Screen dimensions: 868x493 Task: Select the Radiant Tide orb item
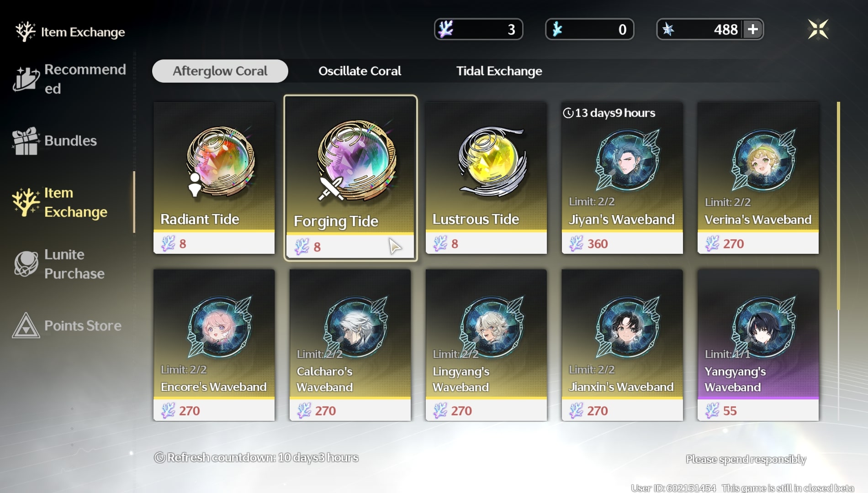(x=214, y=178)
